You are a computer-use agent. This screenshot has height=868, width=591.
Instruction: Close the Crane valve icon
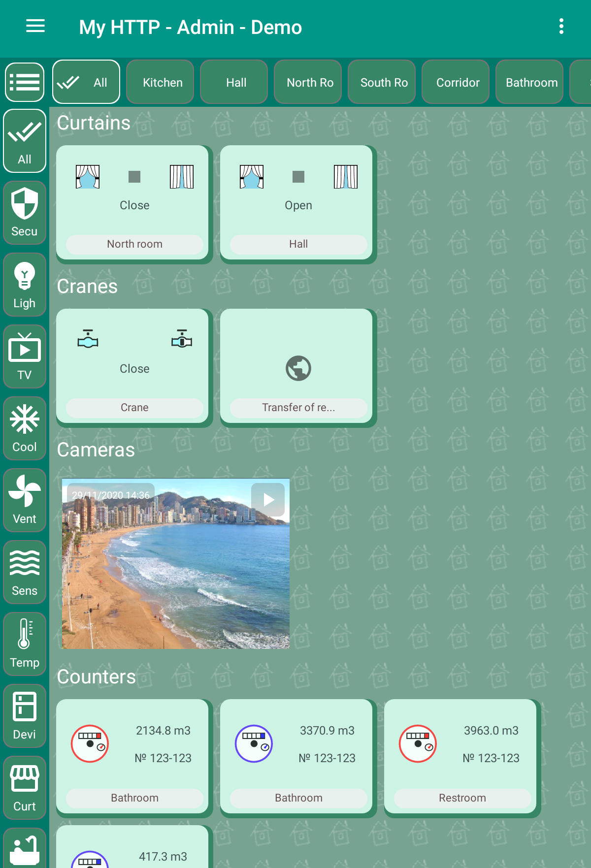click(182, 339)
